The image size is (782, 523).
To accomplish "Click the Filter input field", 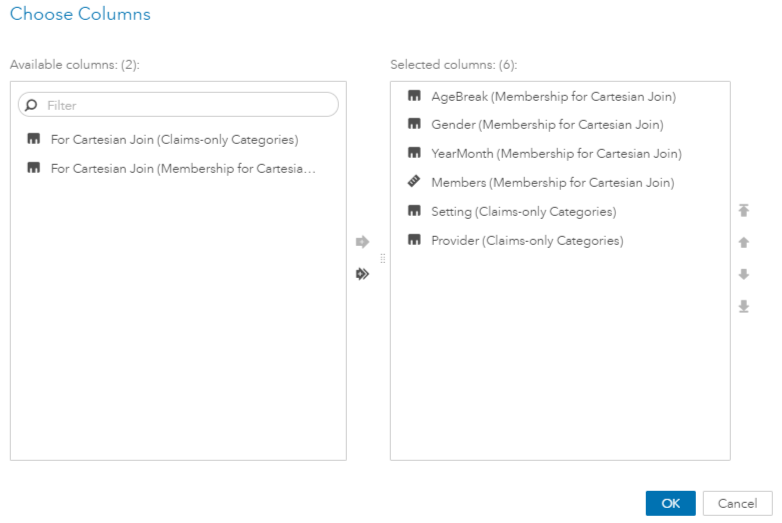I will click(190, 105).
